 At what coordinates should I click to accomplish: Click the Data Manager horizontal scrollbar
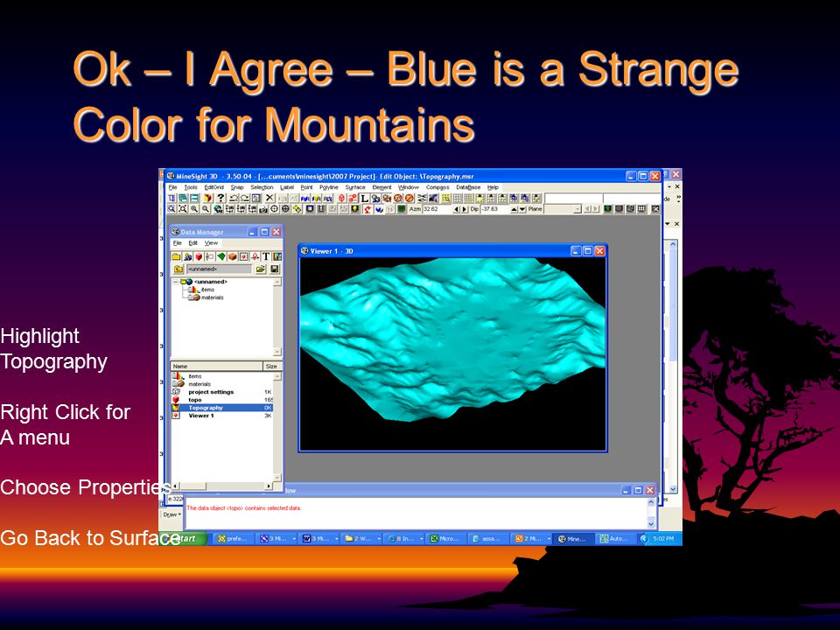(x=221, y=486)
